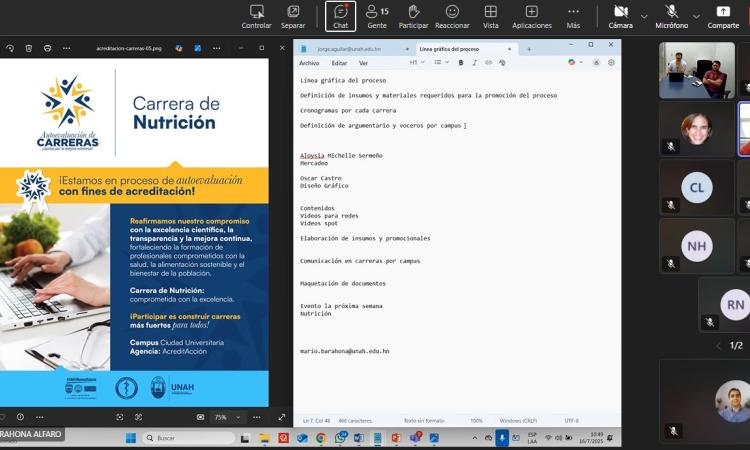Click the 75% zoom value in Photos

pyautogui.click(x=221, y=417)
